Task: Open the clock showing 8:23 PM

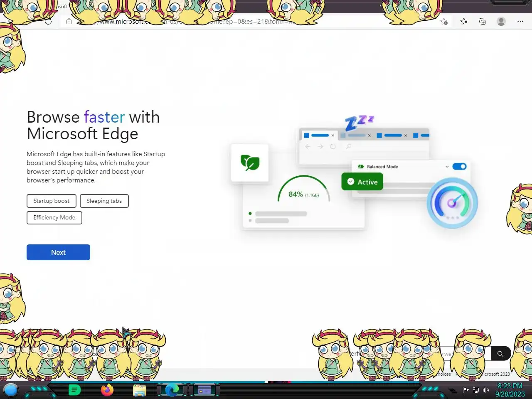Action: [510, 390]
